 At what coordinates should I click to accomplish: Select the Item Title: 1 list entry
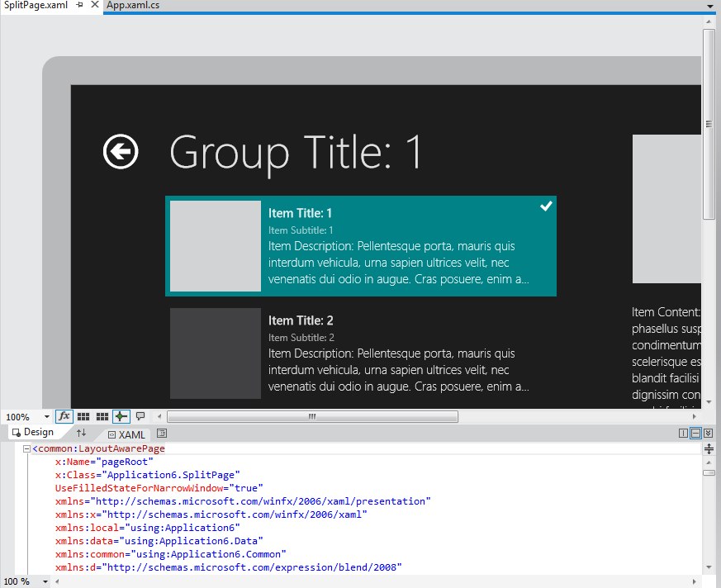361,246
